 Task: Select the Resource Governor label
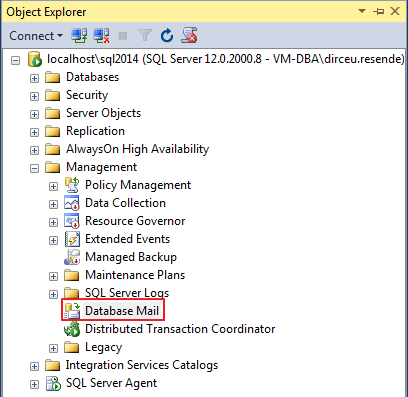point(135,221)
